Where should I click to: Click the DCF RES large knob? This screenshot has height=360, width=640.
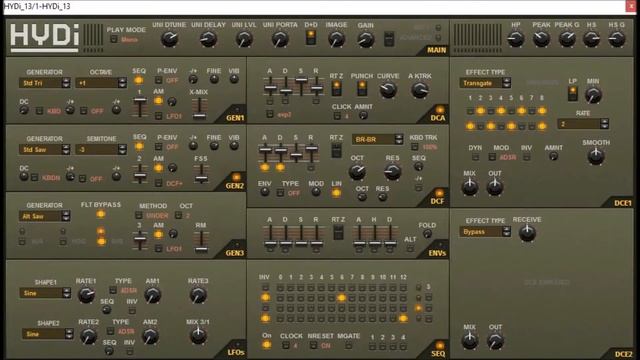click(x=392, y=172)
